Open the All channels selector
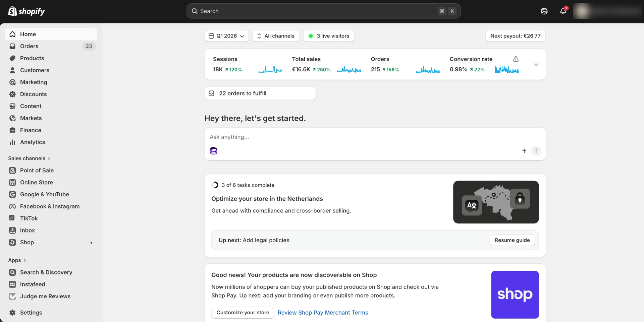Screen dimensions: 644x322 click(x=276, y=36)
